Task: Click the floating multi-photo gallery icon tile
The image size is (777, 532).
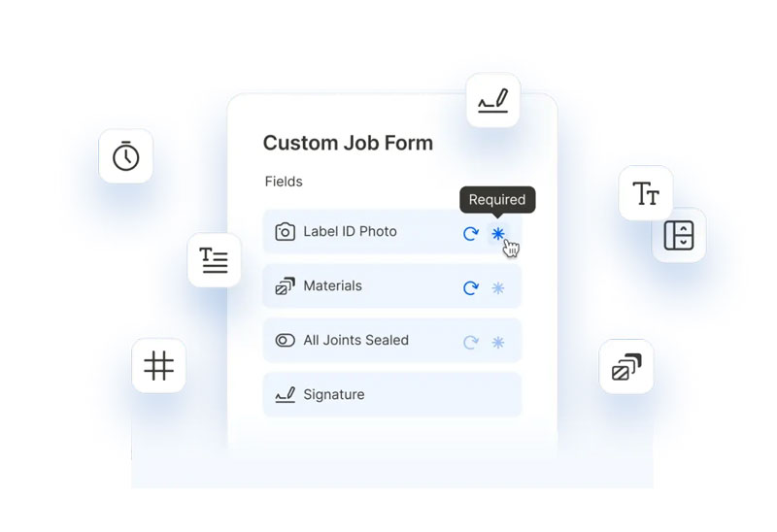Action: 626,367
